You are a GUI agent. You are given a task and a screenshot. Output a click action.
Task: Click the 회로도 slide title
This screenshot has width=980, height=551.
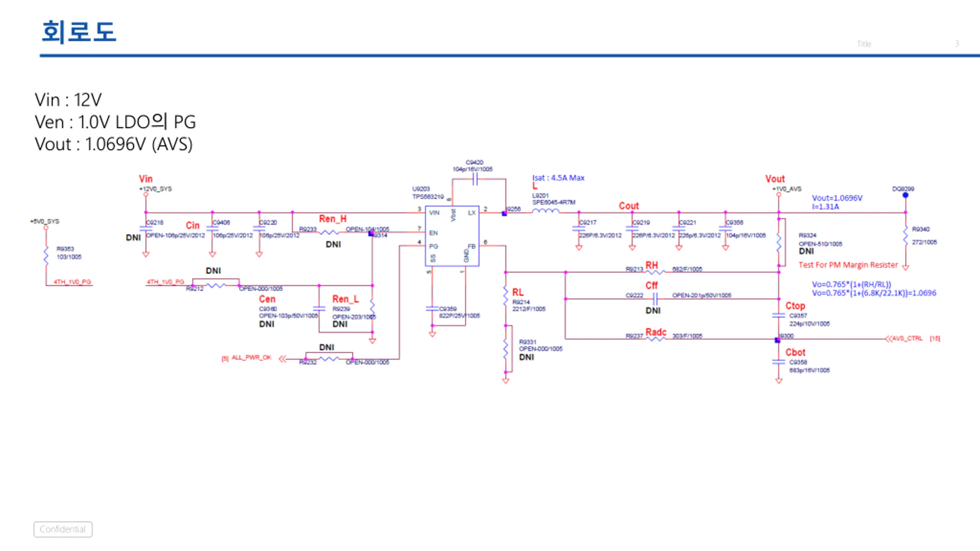[x=78, y=32]
